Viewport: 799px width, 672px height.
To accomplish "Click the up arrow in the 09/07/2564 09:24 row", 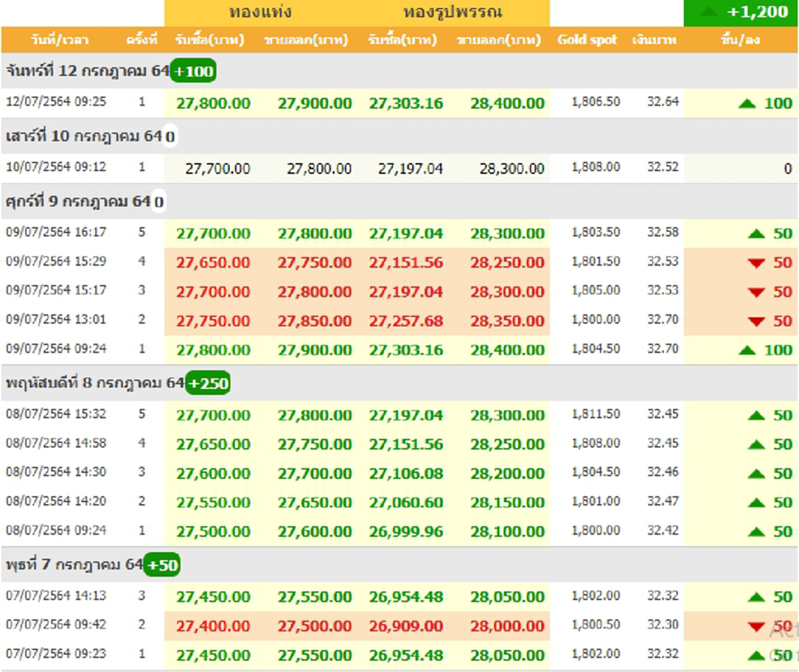I will tap(747, 350).
